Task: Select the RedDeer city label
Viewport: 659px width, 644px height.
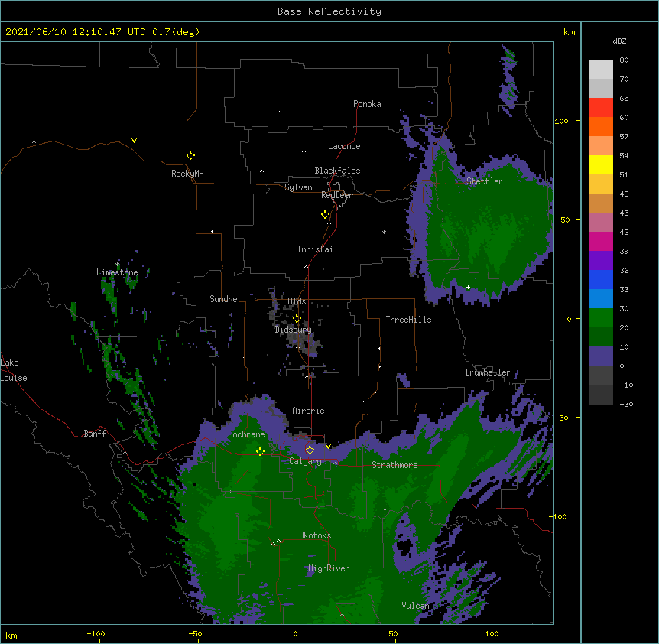Action: pos(336,195)
